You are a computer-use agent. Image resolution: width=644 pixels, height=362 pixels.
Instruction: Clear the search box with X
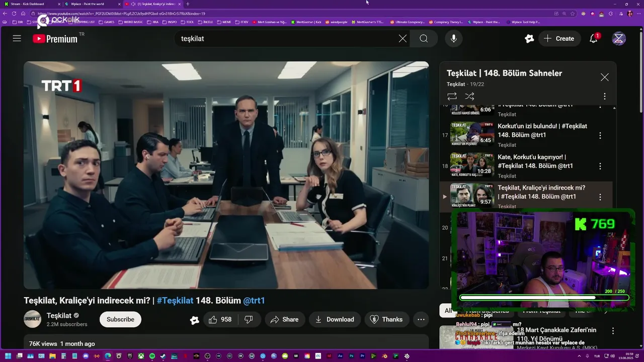[x=403, y=38]
